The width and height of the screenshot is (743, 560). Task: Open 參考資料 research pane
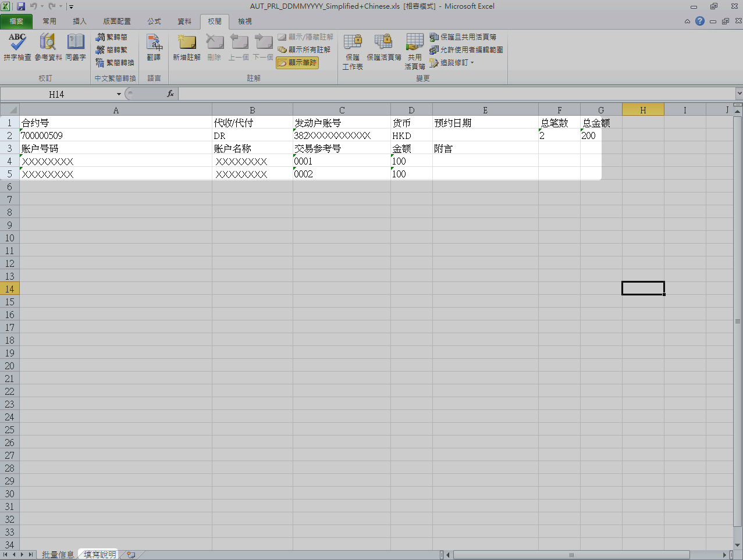click(x=48, y=47)
